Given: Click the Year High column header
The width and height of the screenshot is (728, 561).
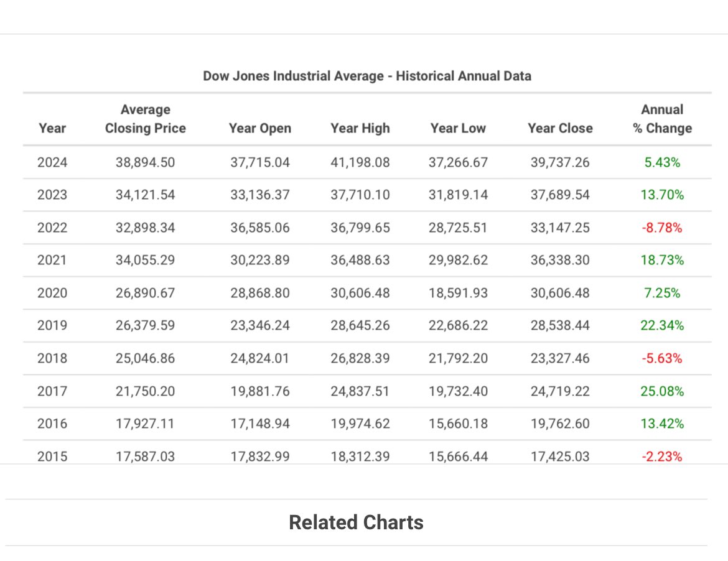Looking at the screenshot, I should click(x=360, y=128).
